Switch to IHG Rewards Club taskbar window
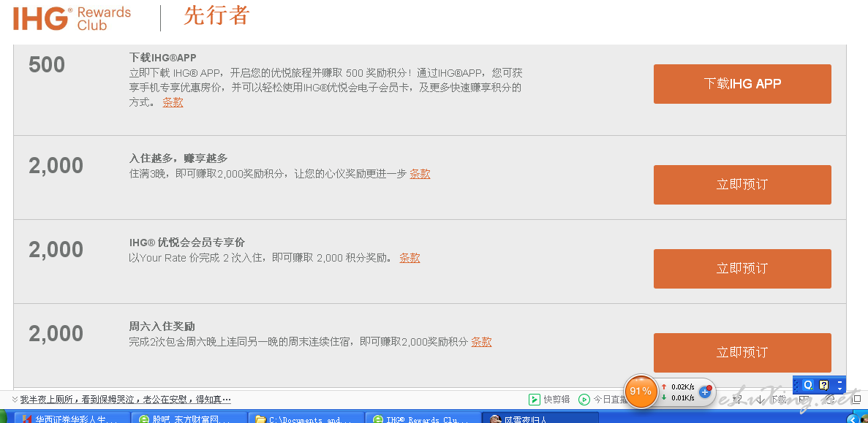Image resolution: width=868 pixels, height=423 pixels. point(423,419)
